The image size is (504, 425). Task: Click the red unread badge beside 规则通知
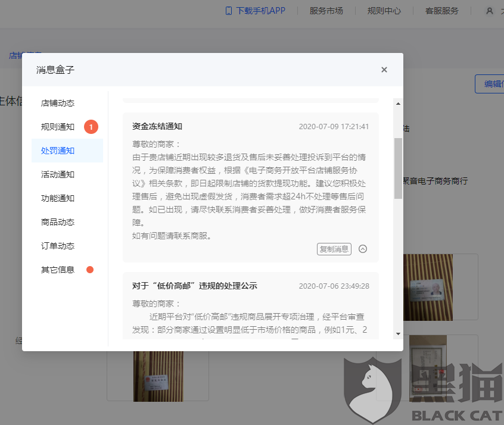tap(91, 127)
